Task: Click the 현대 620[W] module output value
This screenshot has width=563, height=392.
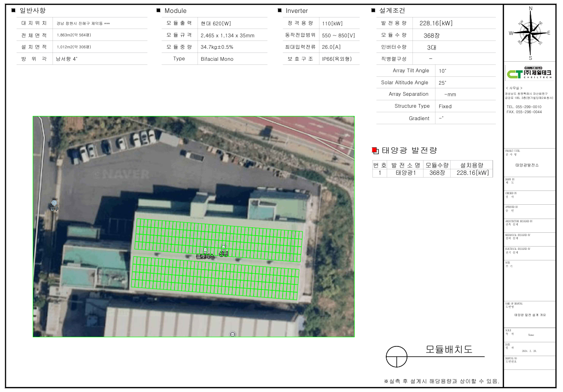Action: click(215, 23)
